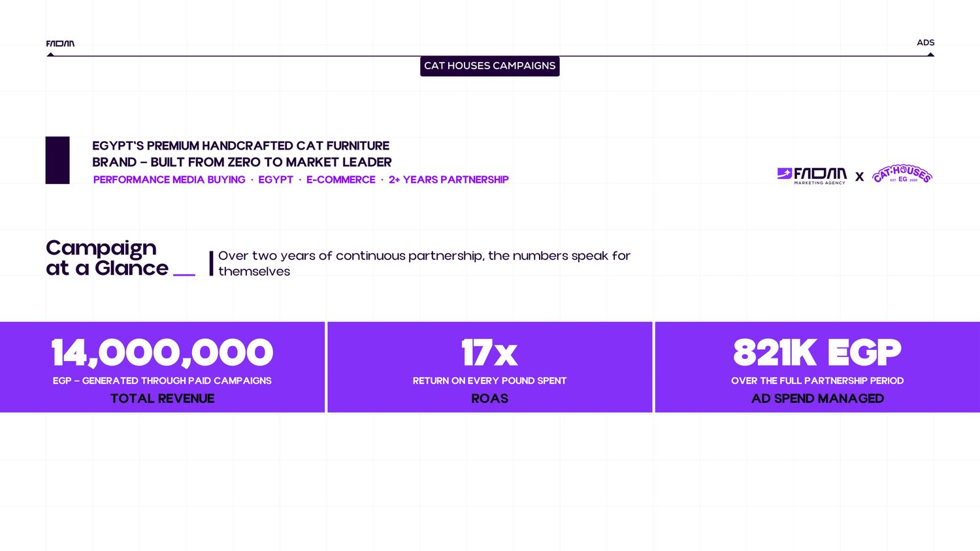Screen dimensions: 980x551
Task: Click the right triangle marker on header line
Action: [x=931, y=55]
